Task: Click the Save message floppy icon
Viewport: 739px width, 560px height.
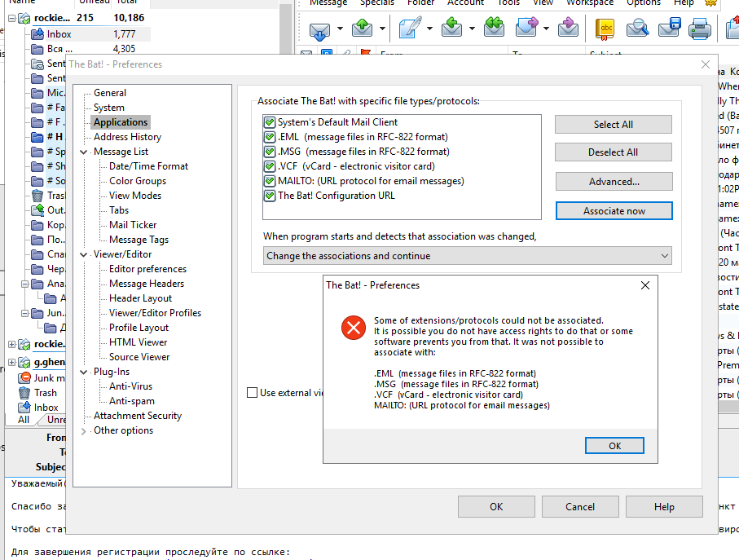Action: (670, 29)
